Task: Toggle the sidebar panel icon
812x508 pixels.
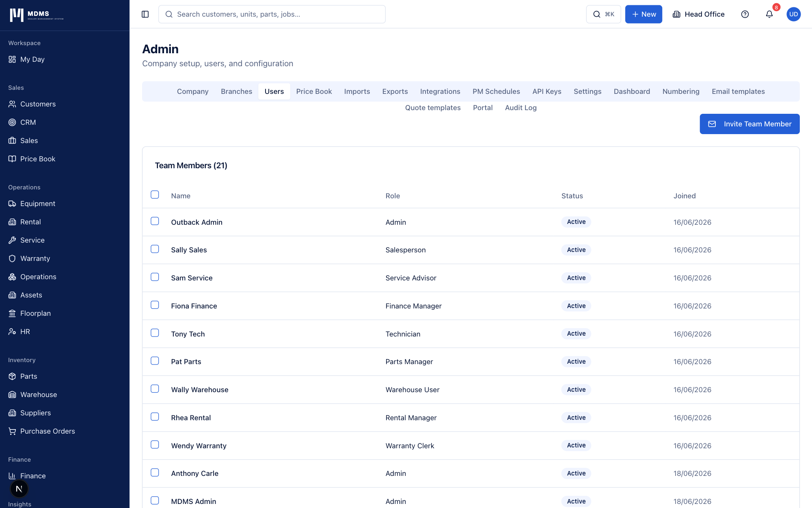Action: 145,14
